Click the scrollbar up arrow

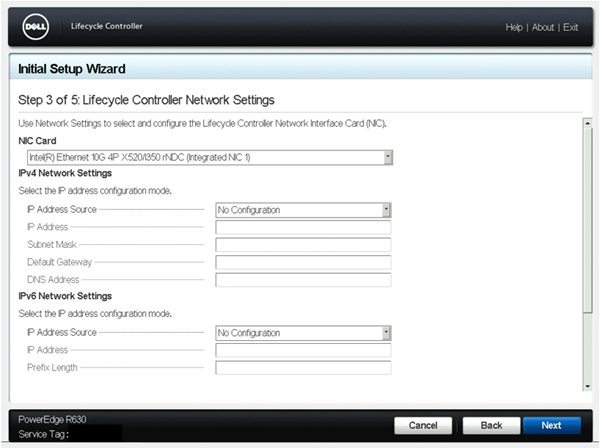coord(587,122)
